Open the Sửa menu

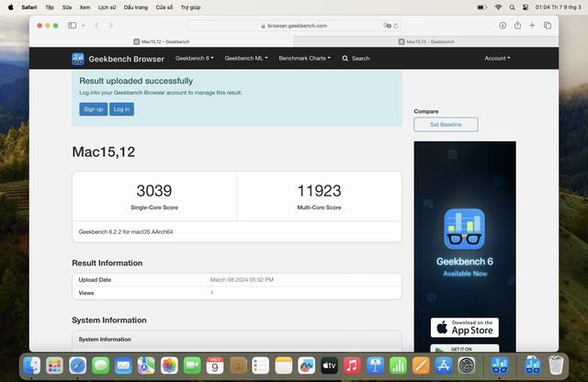67,7
